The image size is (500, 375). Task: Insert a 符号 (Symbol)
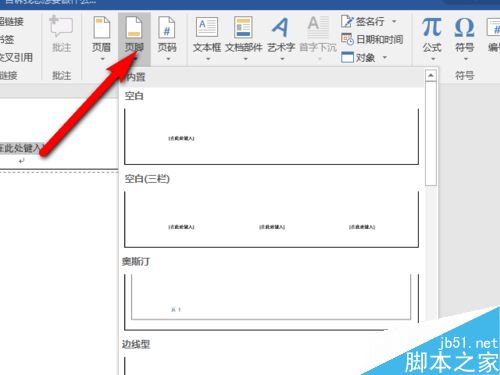pos(465,38)
